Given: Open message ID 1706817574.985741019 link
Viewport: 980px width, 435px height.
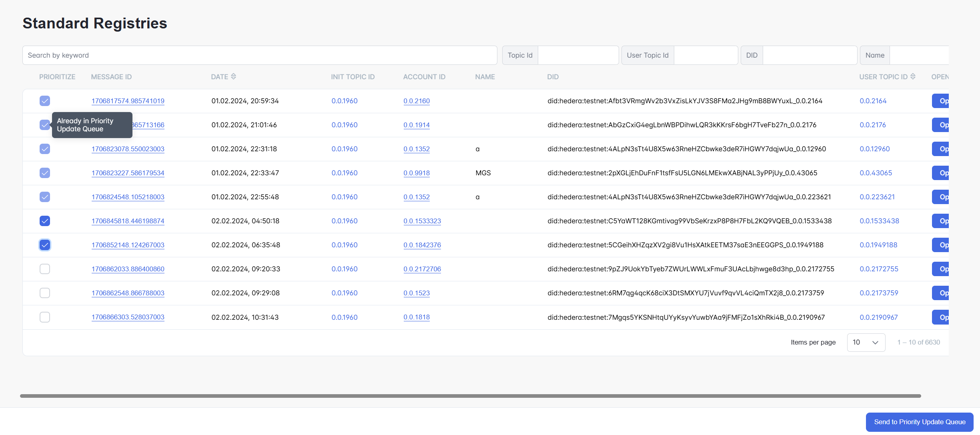Looking at the screenshot, I should [x=128, y=101].
